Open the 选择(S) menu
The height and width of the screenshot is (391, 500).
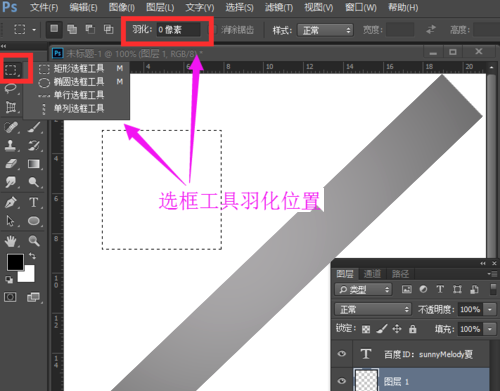[x=239, y=7]
